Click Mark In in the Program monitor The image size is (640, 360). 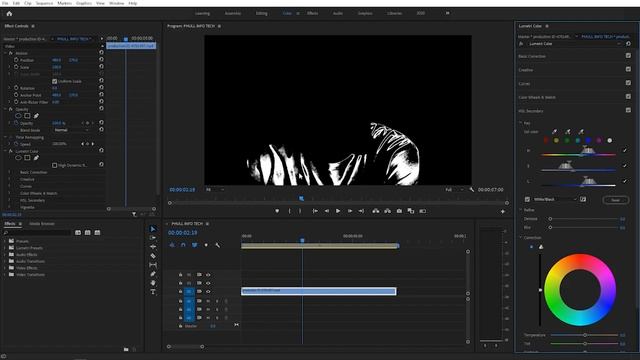point(290,211)
